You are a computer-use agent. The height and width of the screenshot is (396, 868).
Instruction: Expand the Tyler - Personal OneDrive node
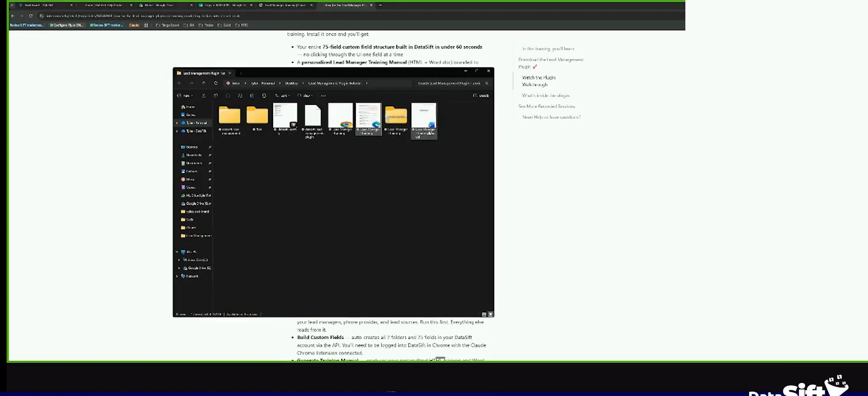(177, 123)
